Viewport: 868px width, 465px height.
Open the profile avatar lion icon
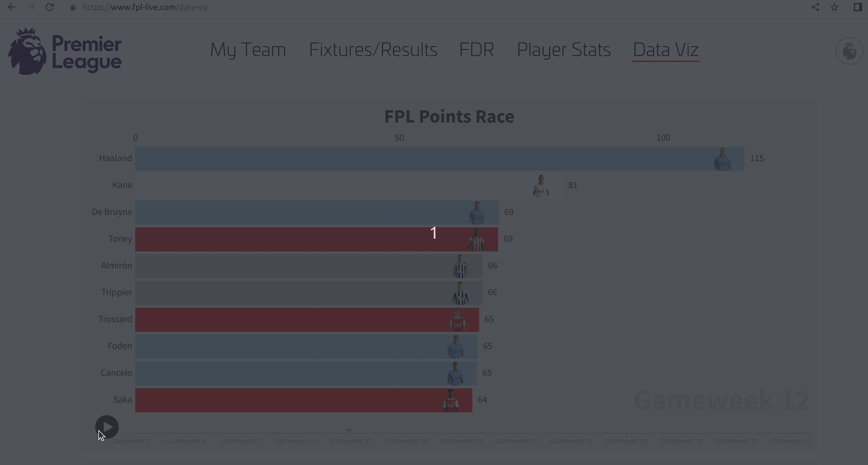click(849, 51)
